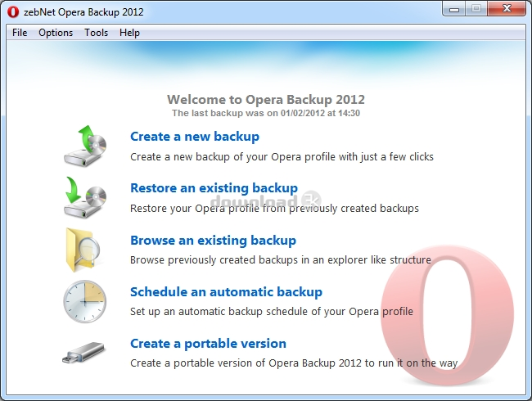The width and height of the screenshot is (532, 401).
Task: Open the File menu
Action: click(20, 33)
